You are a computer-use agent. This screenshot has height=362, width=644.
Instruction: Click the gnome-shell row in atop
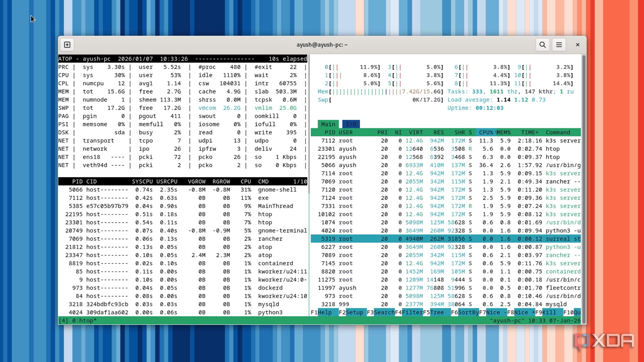click(183, 190)
